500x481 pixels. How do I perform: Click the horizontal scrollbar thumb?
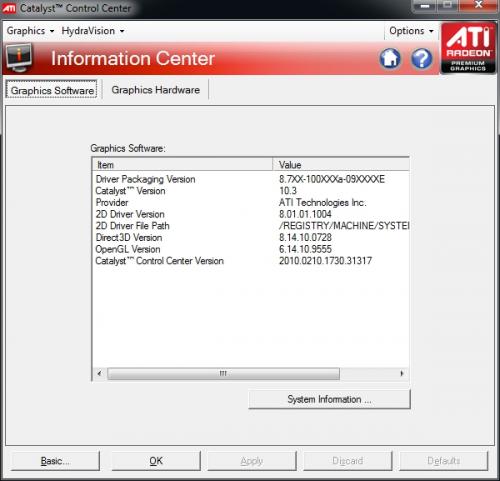[x=223, y=373]
